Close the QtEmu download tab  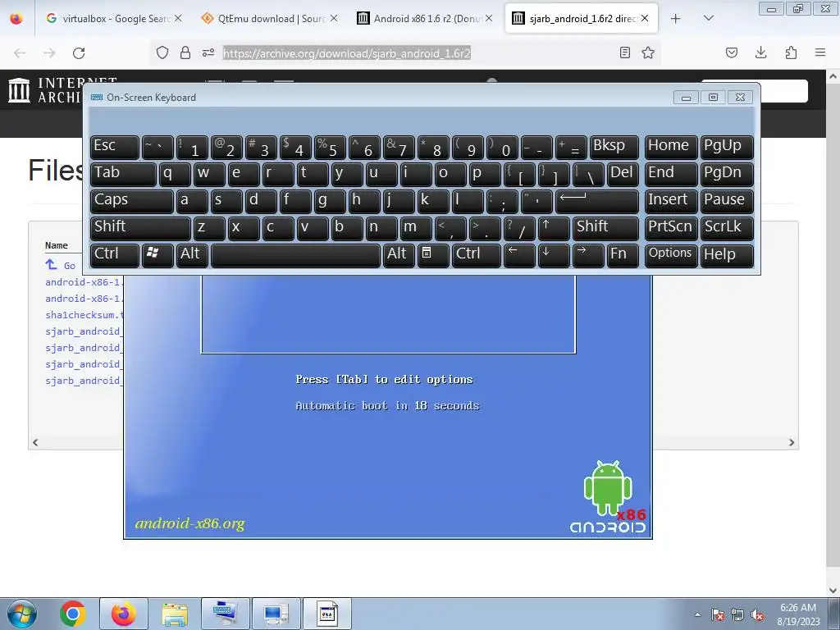point(334,18)
